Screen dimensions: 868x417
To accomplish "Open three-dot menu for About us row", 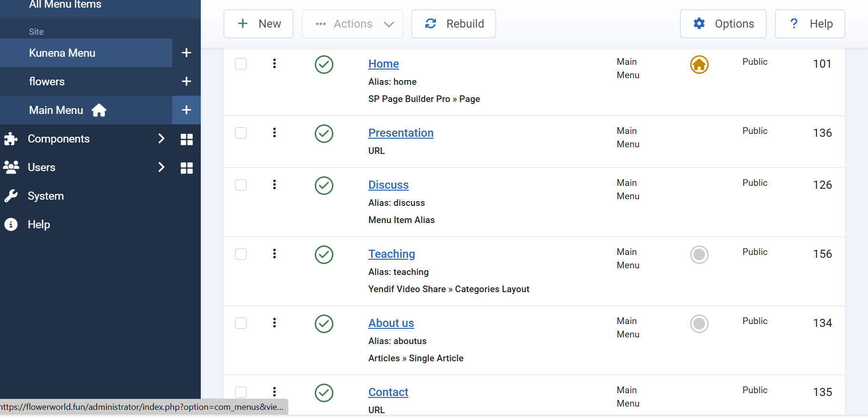I will click(x=274, y=323).
